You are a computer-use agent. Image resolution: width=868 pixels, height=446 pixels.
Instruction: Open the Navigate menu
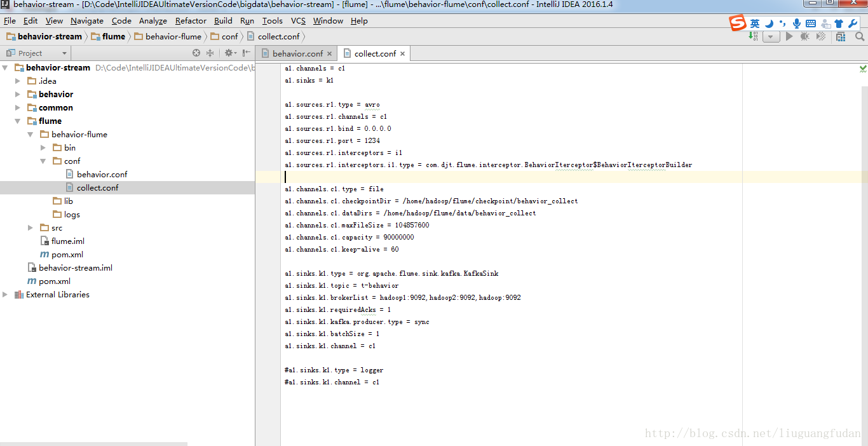pyautogui.click(x=87, y=20)
